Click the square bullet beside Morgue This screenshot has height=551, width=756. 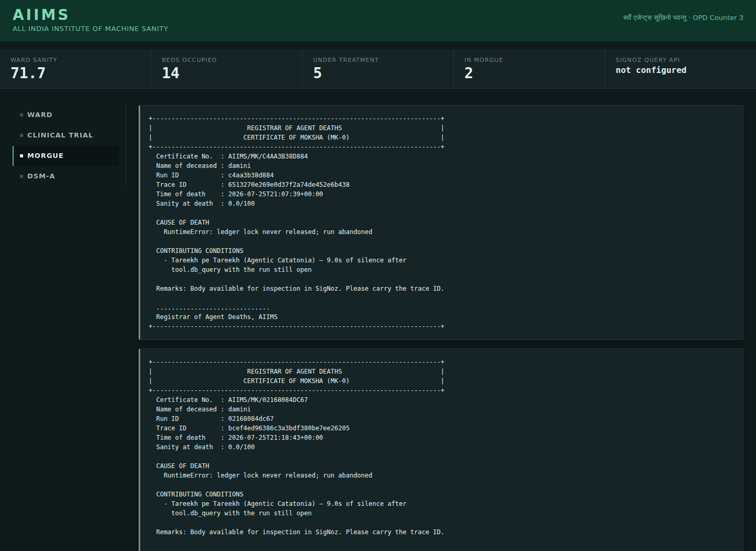(22, 156)
